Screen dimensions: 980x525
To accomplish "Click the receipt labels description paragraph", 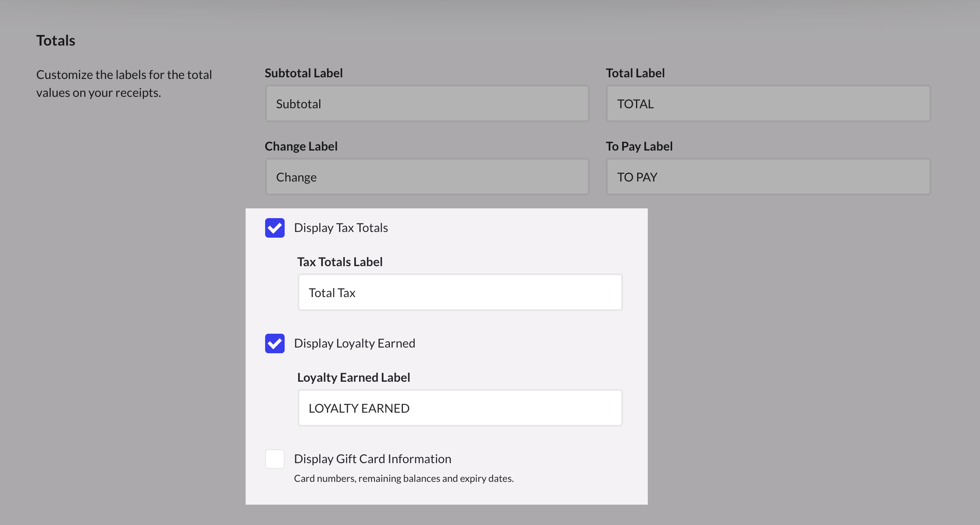I will click(x=124, y=83).
